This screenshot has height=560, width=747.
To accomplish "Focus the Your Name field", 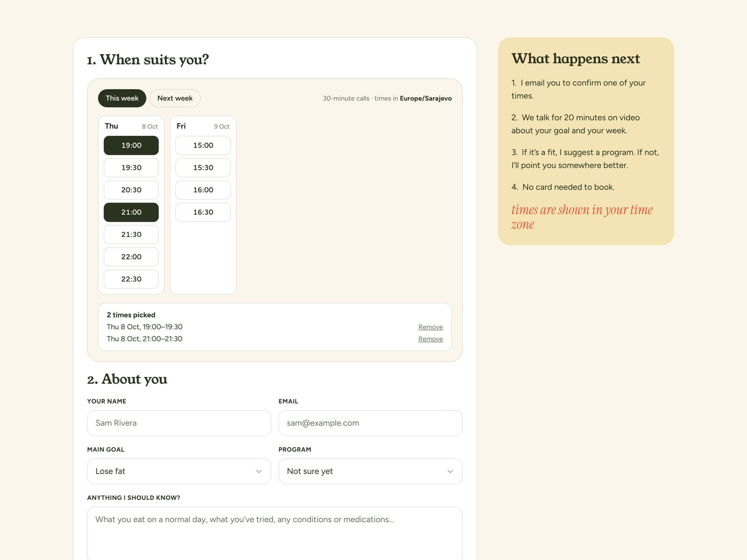I will coord(179,423).
